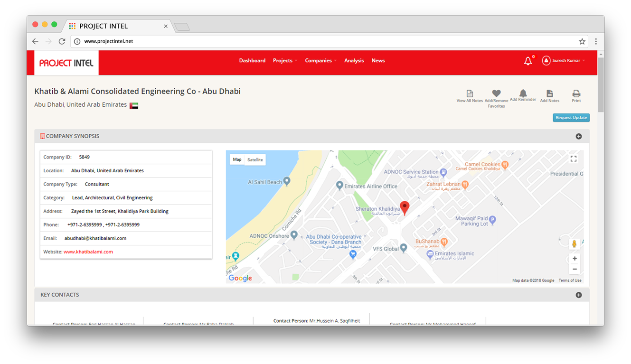The image size is (631, 364).
Task: Open the www.khatibalami.com website link
Action: 88,252
